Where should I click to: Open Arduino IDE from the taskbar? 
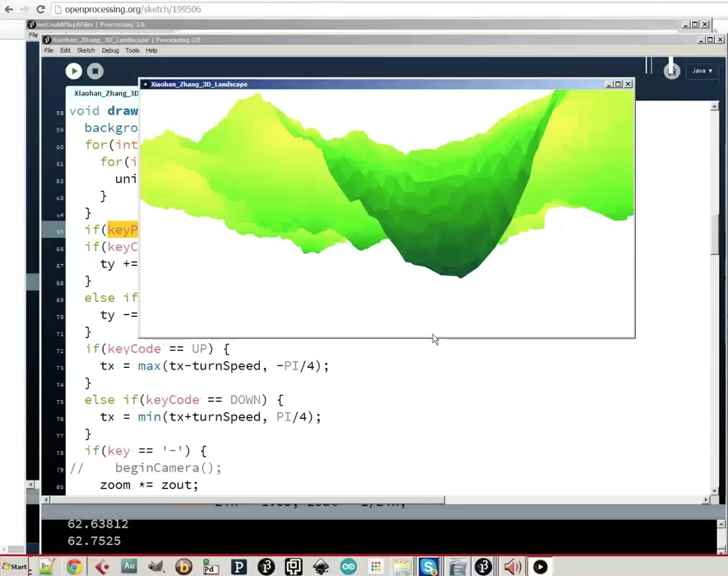click(349, 566)
